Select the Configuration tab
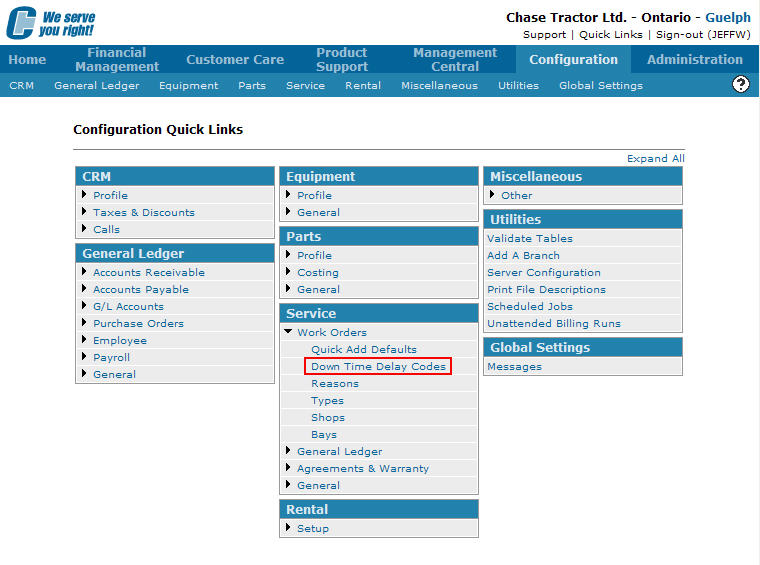This screenshot has width=760, height=565. [x=573, y=60]
